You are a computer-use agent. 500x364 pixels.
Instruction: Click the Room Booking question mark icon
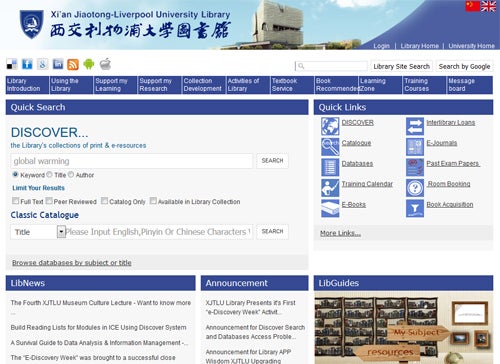(415, 188)
